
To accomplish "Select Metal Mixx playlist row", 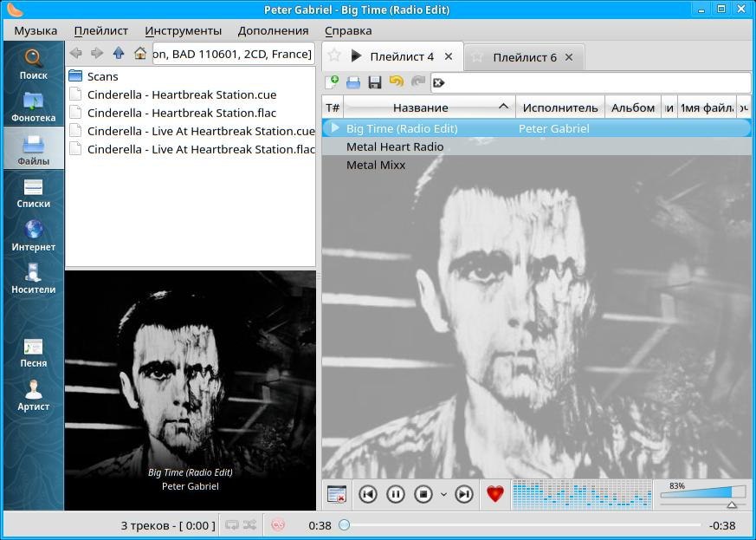I will point(537,165).
